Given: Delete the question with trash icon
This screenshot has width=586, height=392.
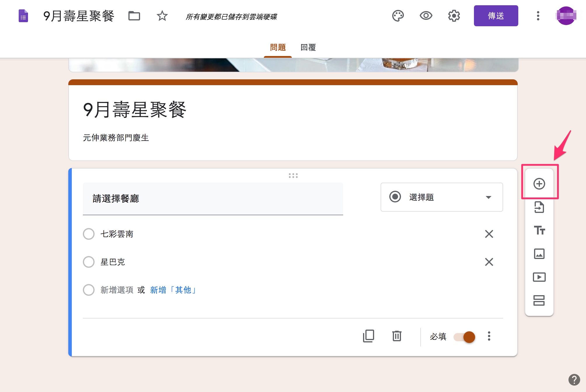Looking at the screenshot, I should 397,336.
